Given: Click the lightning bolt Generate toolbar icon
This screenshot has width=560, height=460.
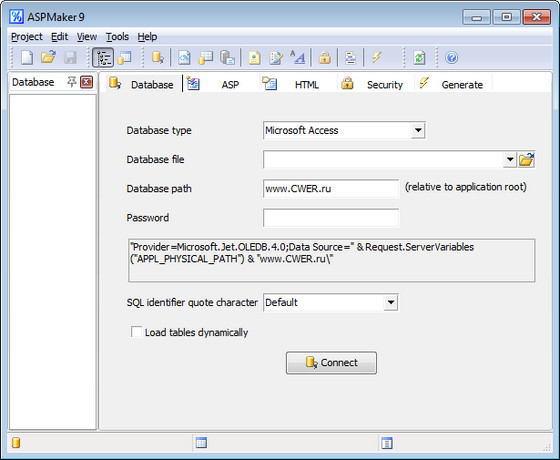Looking at the screenshot, I should pyautogui.click(x=376, y=58).
